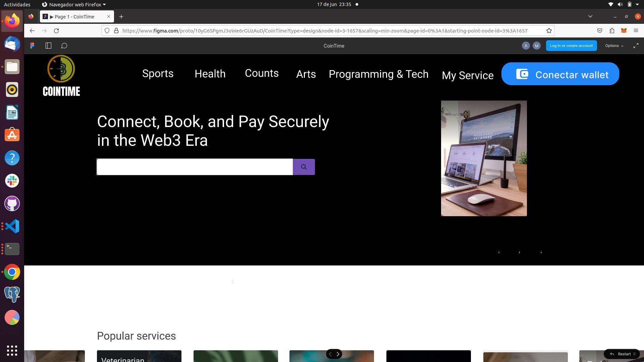Open Figma prototype scaling dropdown
This screenshot has height=362, width=644.
coord(613,46)
